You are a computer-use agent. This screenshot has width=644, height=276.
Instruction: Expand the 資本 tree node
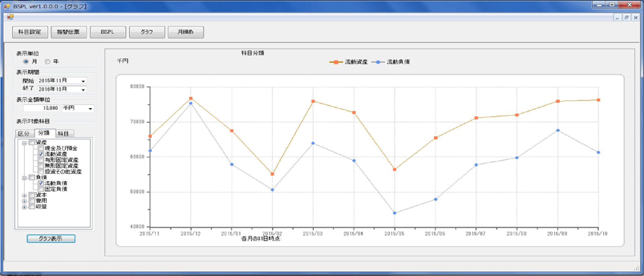[24, 195]
